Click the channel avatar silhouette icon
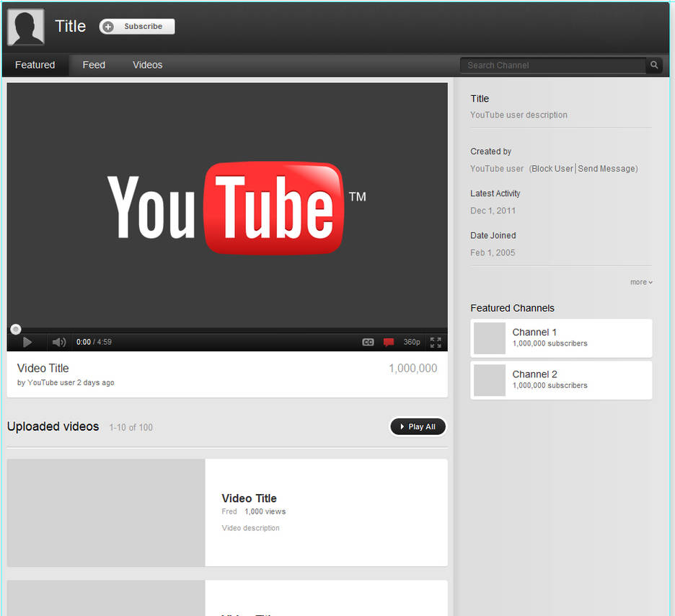 click(x=26, y=27)
